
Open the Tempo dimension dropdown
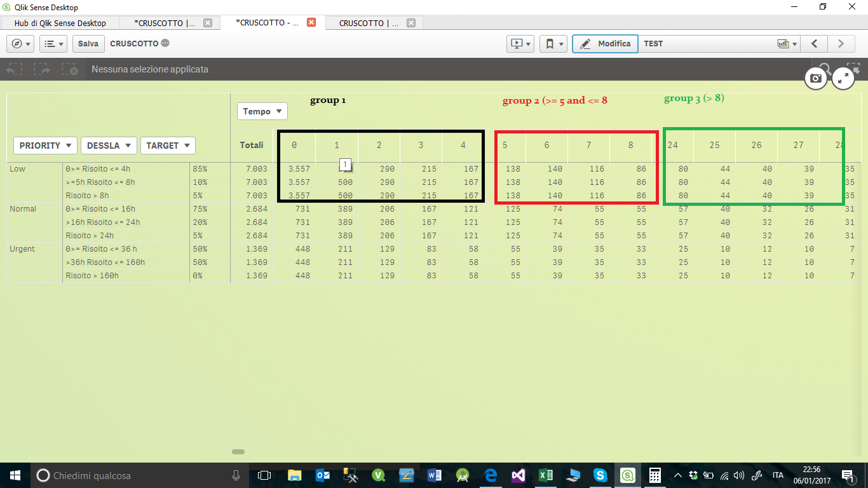[x=262, y=111]
